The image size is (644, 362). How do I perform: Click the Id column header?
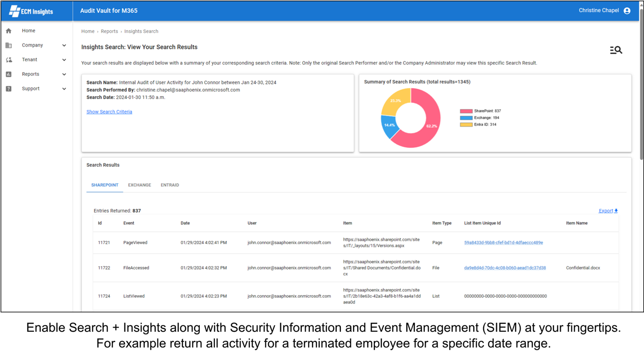click(x=100, y=223)
